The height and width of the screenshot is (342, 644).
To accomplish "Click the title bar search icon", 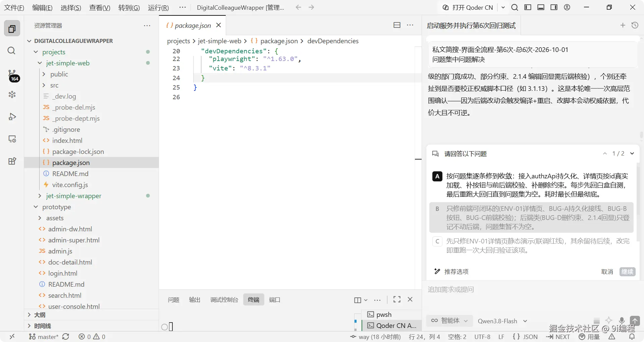I will (515, 7).
